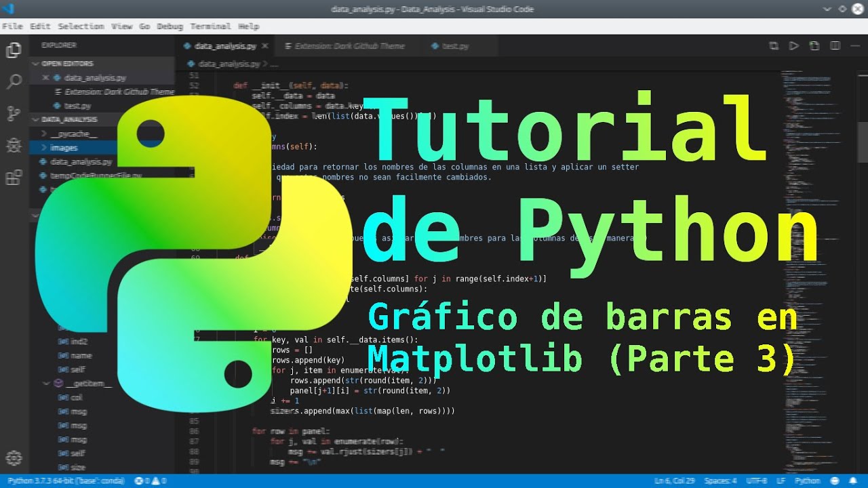Open the File menu
Image resolution: width=868 pixels, height=488 pixels.
tap(12, 26)
